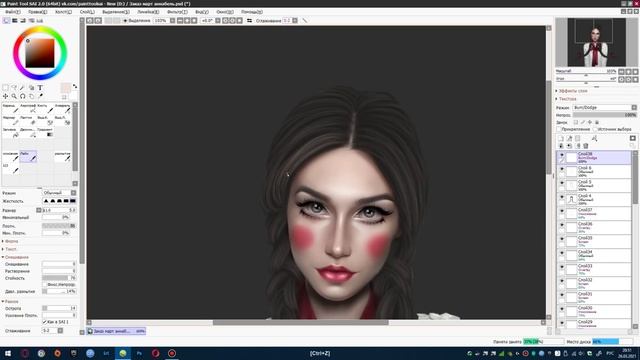The image size is (640, 360).
Task: Adjust the layer Непрозр. opacity slider
Action: tap(604, 115)
